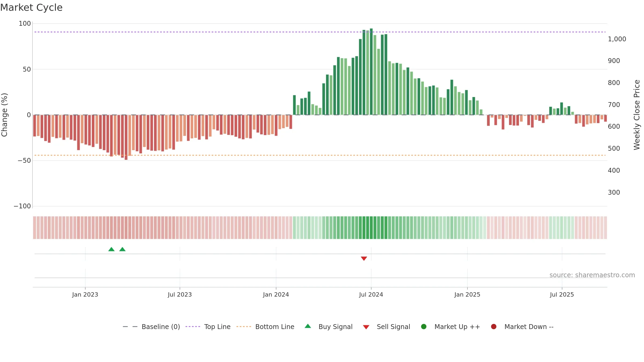Click the Jul 2024 axis label

point(371,295)
